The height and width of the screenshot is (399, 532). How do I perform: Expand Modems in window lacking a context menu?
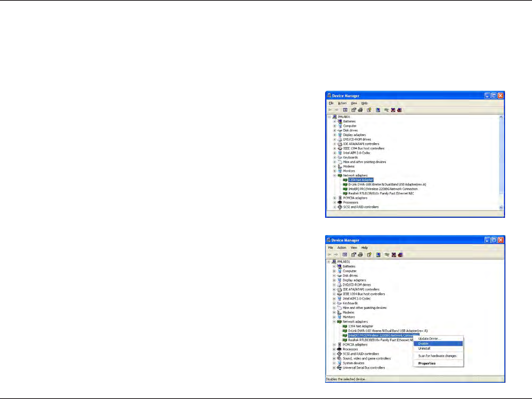(335, 166)
